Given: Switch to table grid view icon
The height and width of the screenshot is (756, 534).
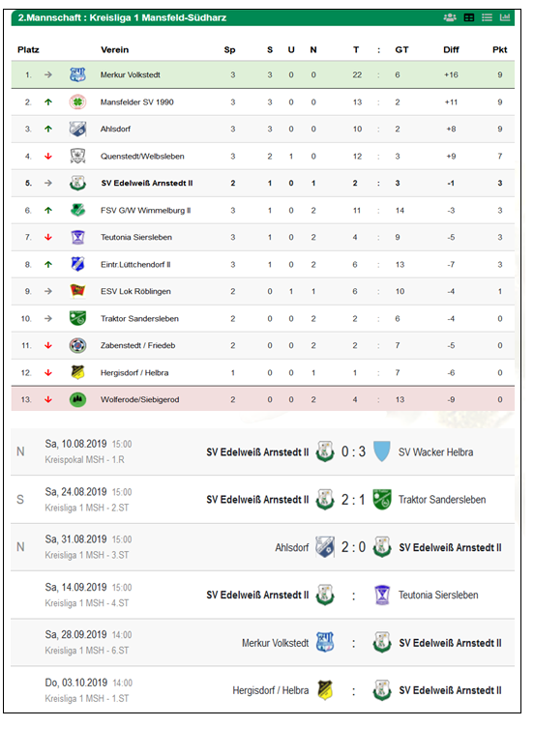Looking at the screenshot, I should [x=469, y=17].
